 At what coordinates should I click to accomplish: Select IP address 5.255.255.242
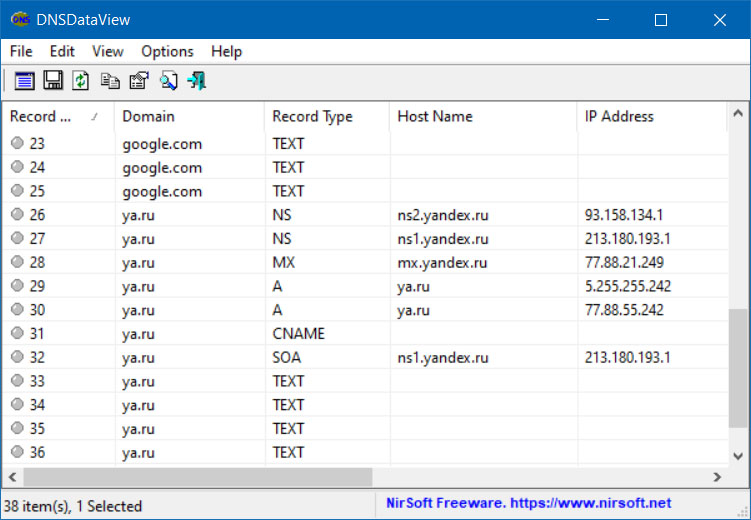pyautogui.click(x=628, y=286)
